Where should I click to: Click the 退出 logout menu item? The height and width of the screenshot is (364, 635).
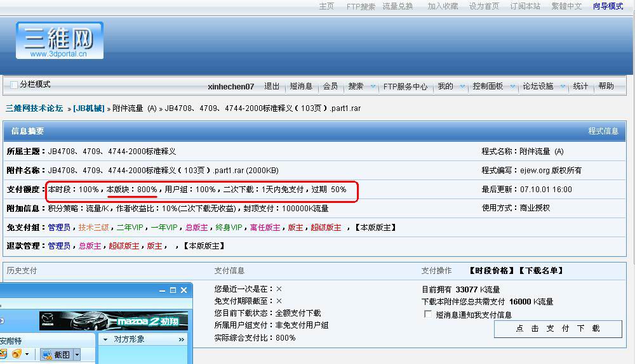point(272,86)
